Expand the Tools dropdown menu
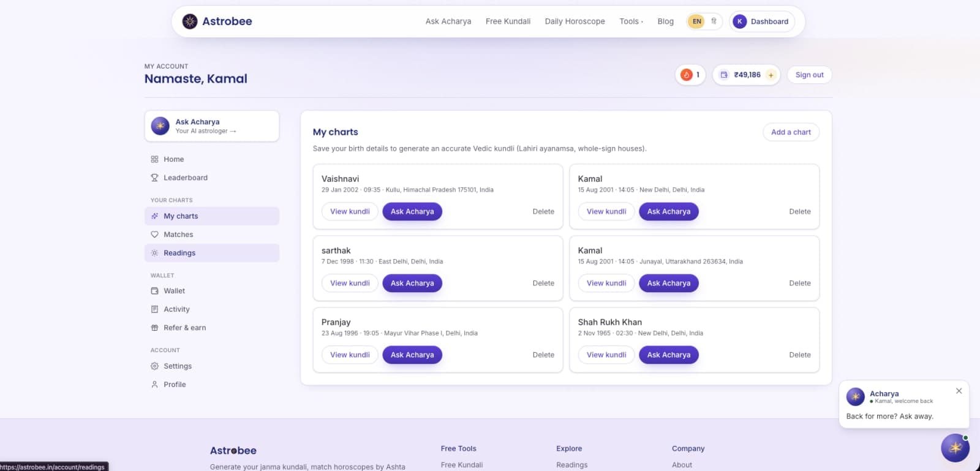Image resolution: width=980 pixels, height=471 pixels. (631, 21)
